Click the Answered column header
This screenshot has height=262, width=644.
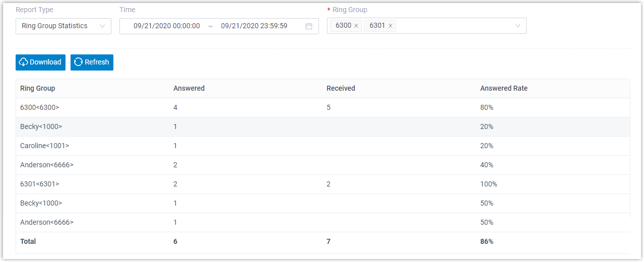pos(189,89)
